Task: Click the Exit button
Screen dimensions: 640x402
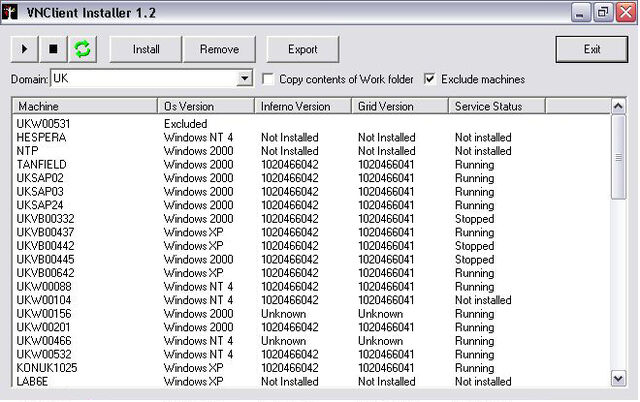Action: coord(592,49)
